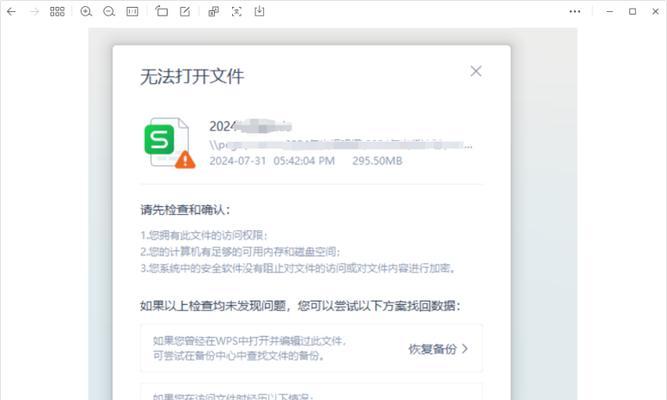This screenshot has width=667, height=400.
Task: Click the 无法打开文件 dialog title
Action: (192, 77)
